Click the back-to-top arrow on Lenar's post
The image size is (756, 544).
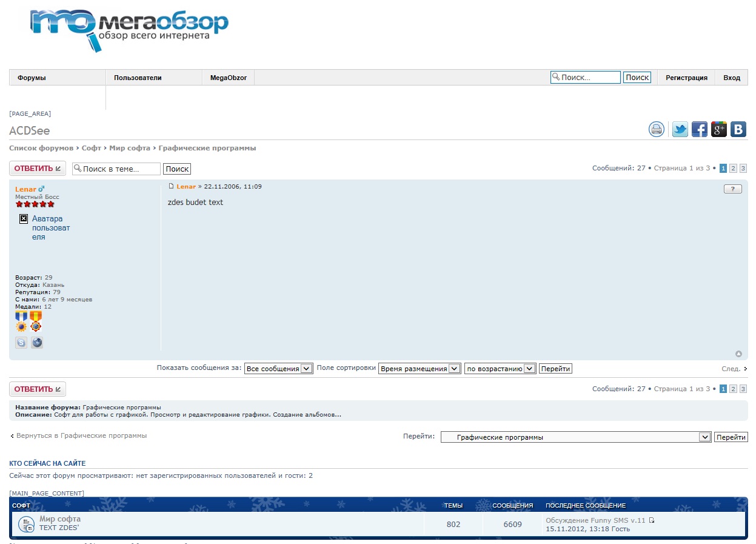(x=738, y=354)
